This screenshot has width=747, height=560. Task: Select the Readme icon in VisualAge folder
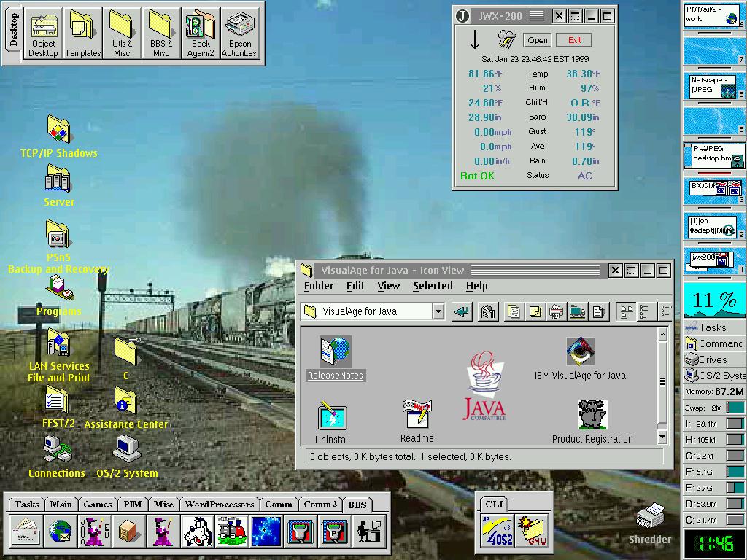(x=417, y=421)
